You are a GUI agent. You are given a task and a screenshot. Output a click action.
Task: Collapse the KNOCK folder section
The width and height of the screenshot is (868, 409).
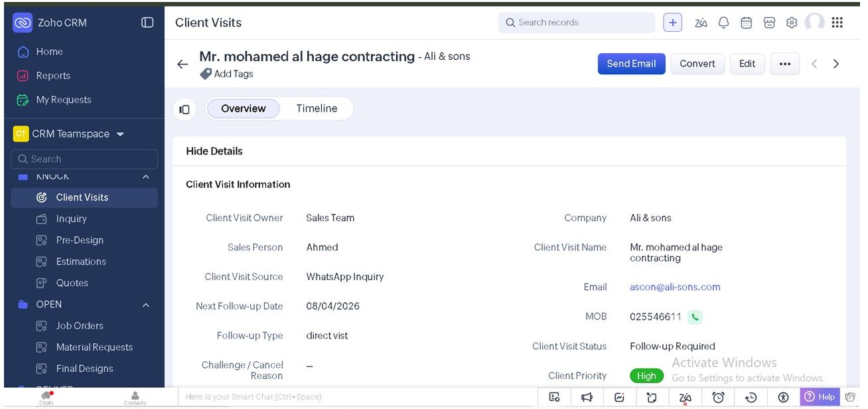[x=146, y=177]
